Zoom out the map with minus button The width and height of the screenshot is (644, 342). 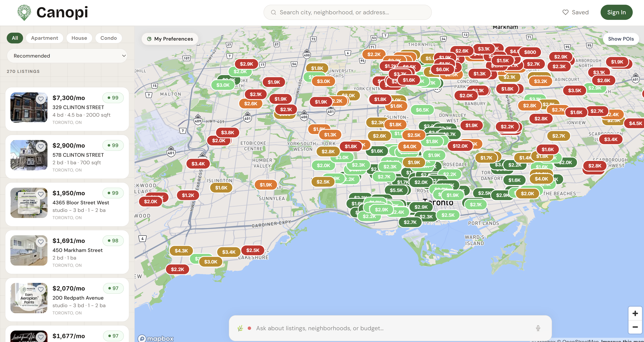click(x=635, y=327)
